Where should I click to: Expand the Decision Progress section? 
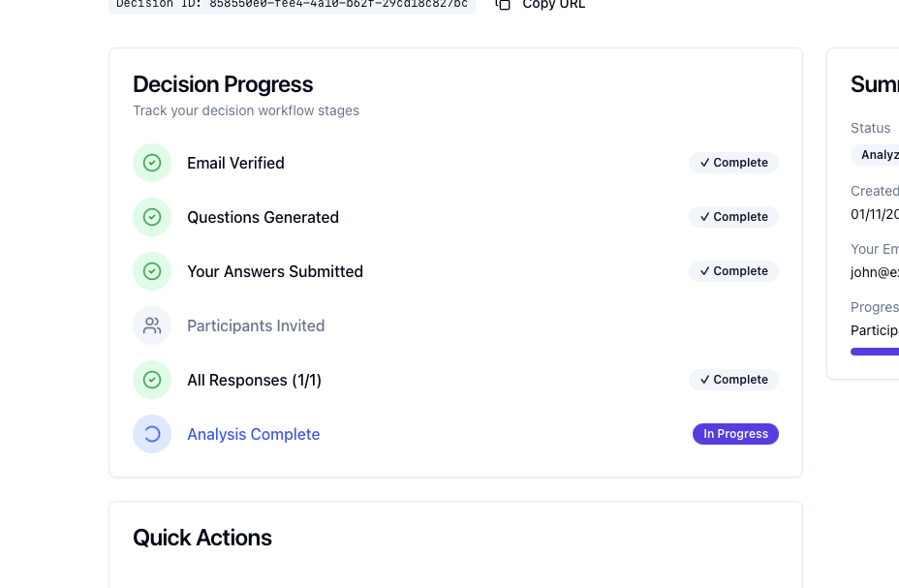pyautogui.click(x=223, y=84)
